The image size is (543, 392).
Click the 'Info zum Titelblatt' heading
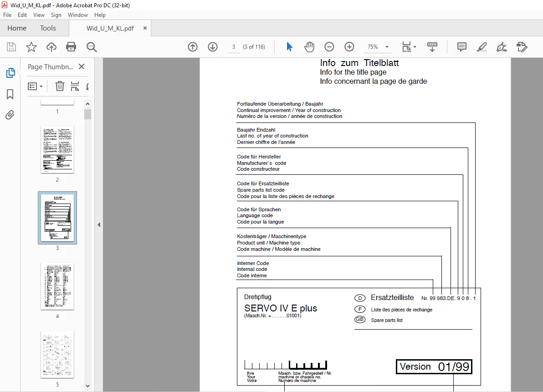click(359, 63)
